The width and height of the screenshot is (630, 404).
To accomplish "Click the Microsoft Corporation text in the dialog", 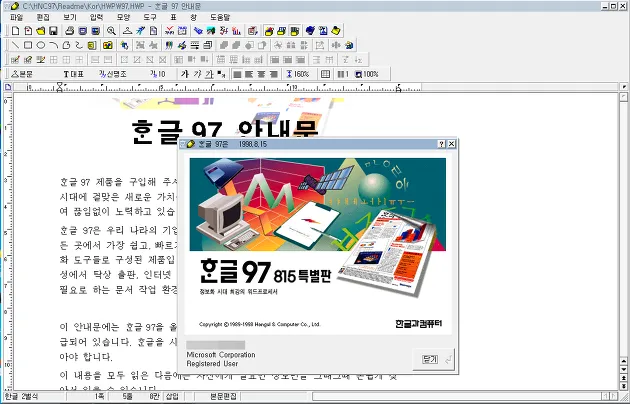I will (x=221, y=355).
